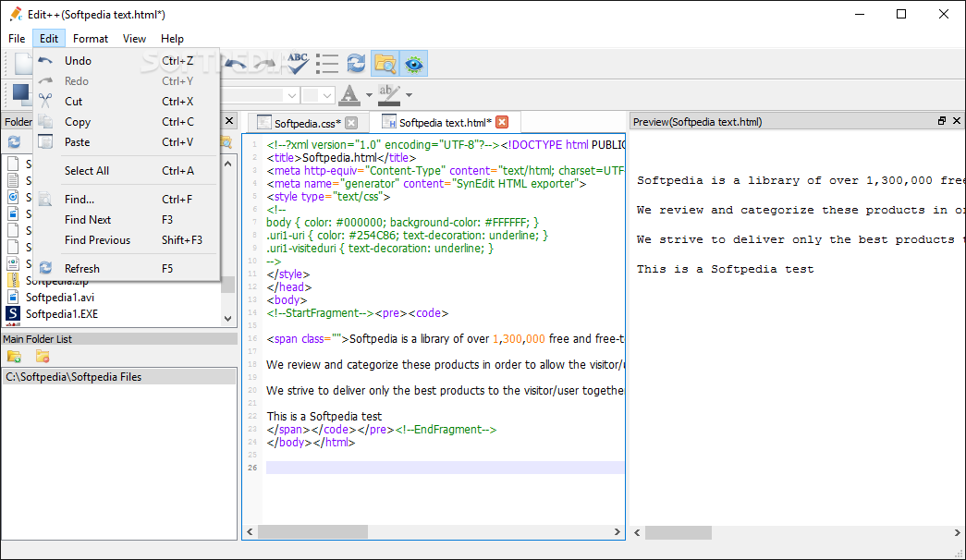
Task: Select Softpedia1.avi in the file list
Action: coord(60,297)
